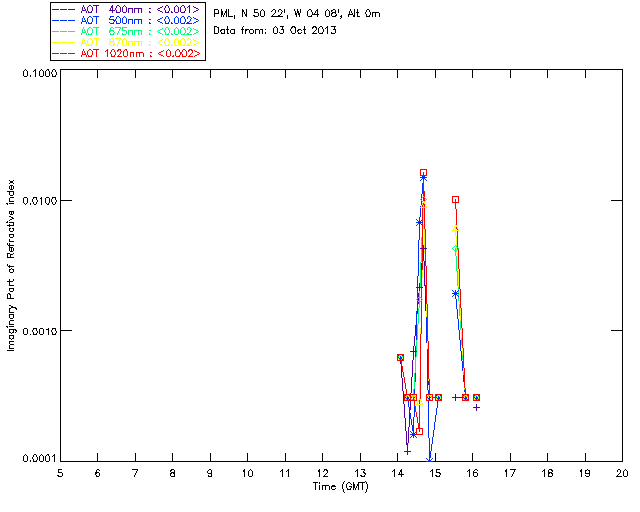Click the x-axis tick label 5
Image resolution: width=640 pixels, height=512 pixels.
pyautogui.click(x=60, y=473)
